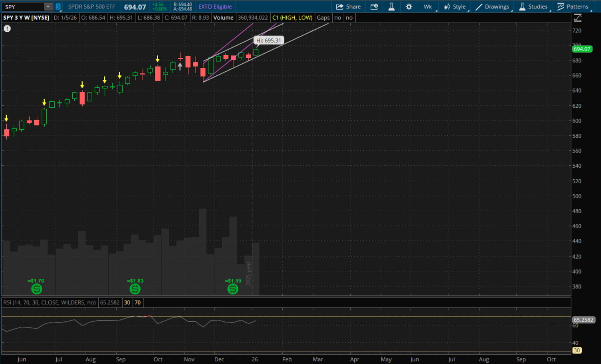Open the Drawings tools menu
Screen dimensions: 601x364
tap(492, 7)
